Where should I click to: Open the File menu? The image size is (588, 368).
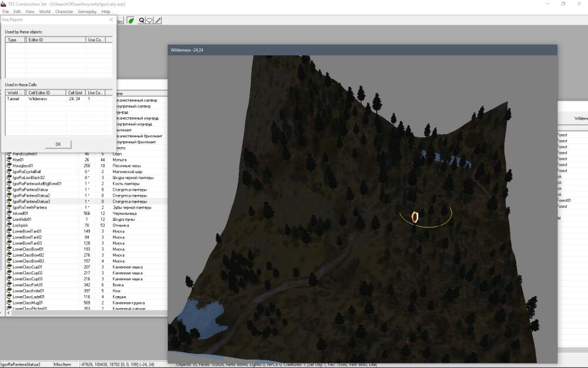(x=6, y=11)
